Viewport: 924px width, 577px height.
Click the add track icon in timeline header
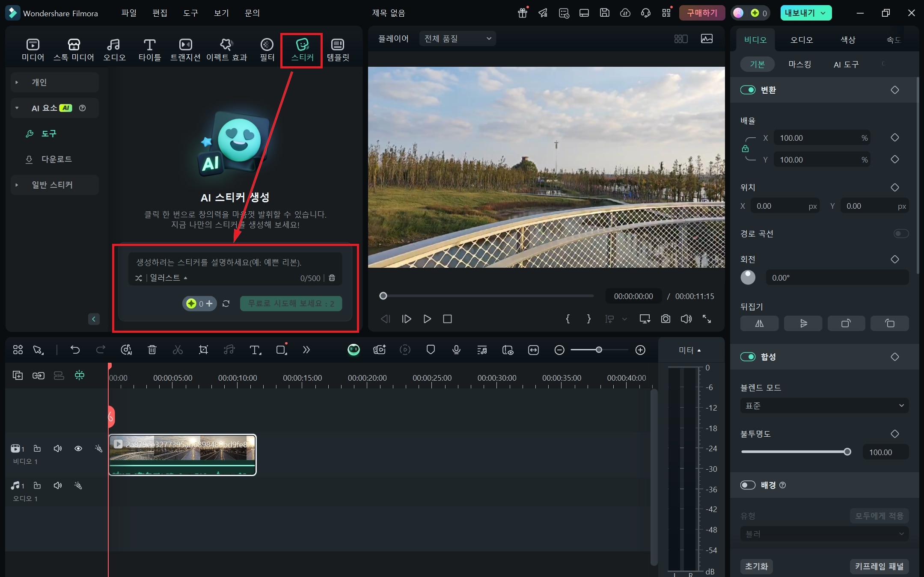click(18, 375)
